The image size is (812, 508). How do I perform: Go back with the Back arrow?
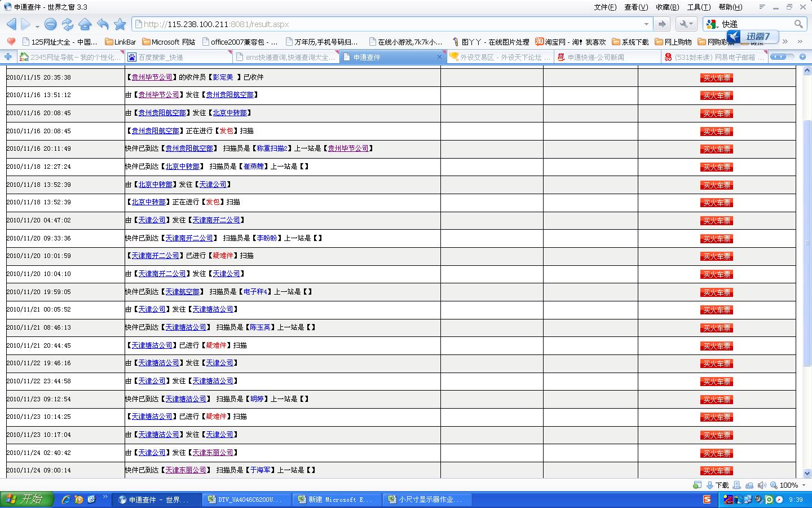click(11, 24)
